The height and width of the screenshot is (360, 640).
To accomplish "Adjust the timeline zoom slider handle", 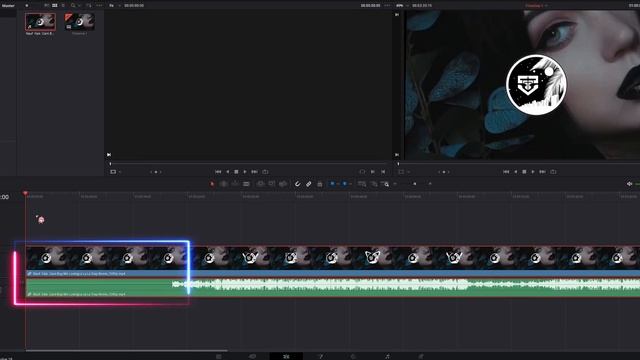I will click(x=415, y=184).
